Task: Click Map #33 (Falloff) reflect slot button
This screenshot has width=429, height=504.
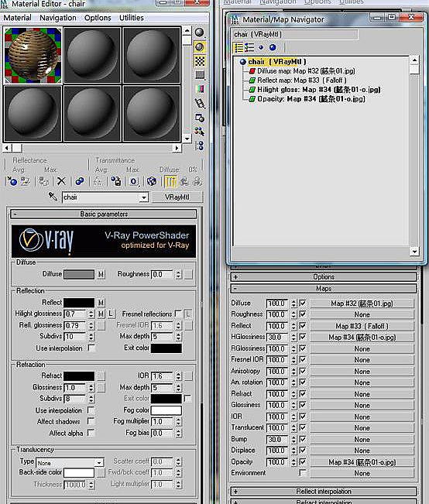Action: coord(362,326)
